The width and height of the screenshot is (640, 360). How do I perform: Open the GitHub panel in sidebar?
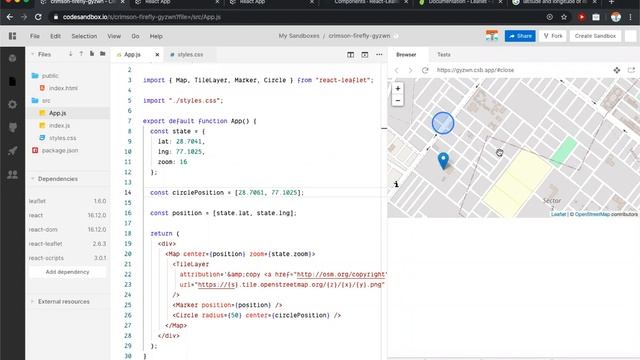(x=13, y=128)
